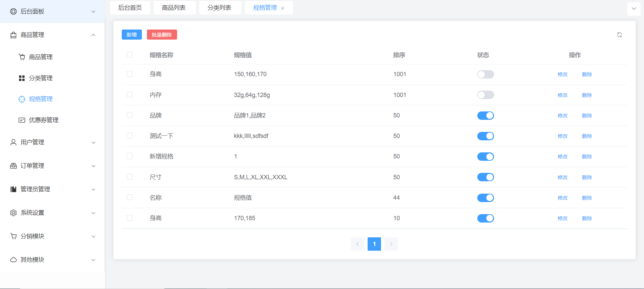Expand the 用户管理 chevron
Image resolution: width=644 pixels, height=289 pixels.
(x=94, y=143)
